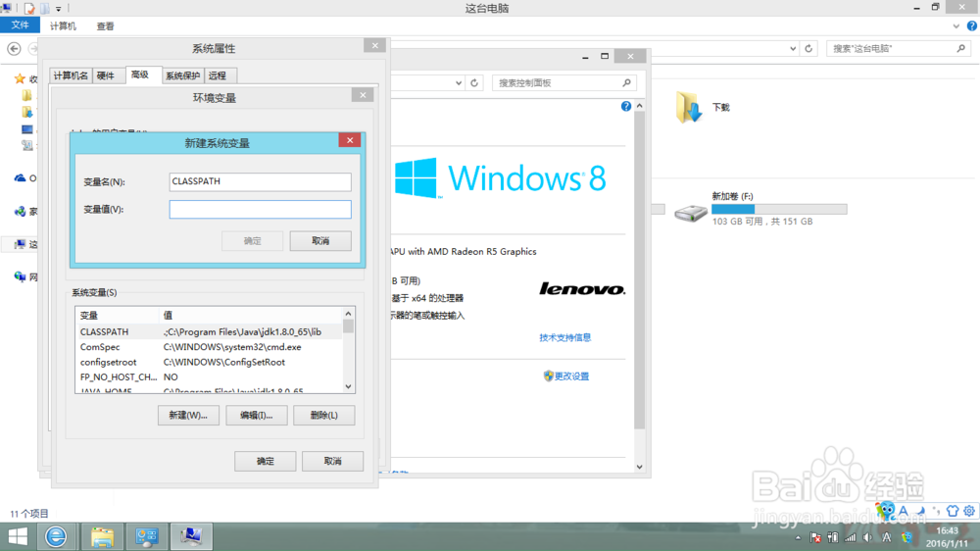This screenshot has height=551, width=980.
Task: Click 删除(L) button under system variables
Action: pyautogui.click(x=323, y=416)
